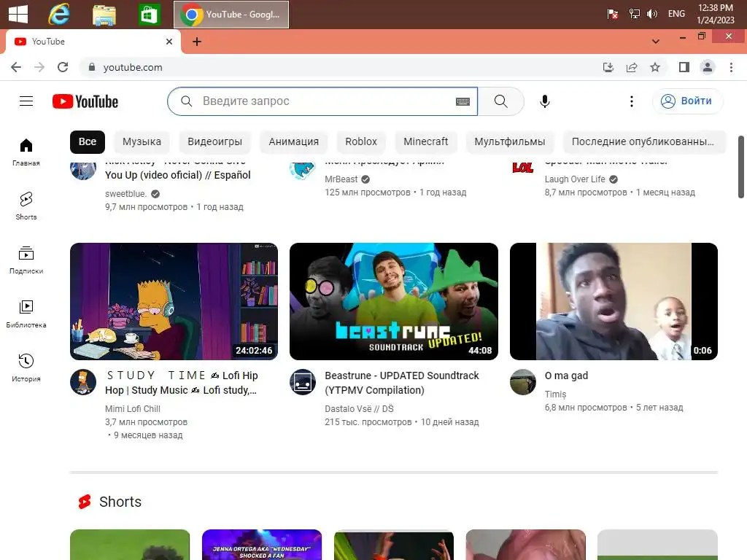This screenshot has width=747, height=560.
Task: Go back with browser back arrow
Action: pos(16,67)
